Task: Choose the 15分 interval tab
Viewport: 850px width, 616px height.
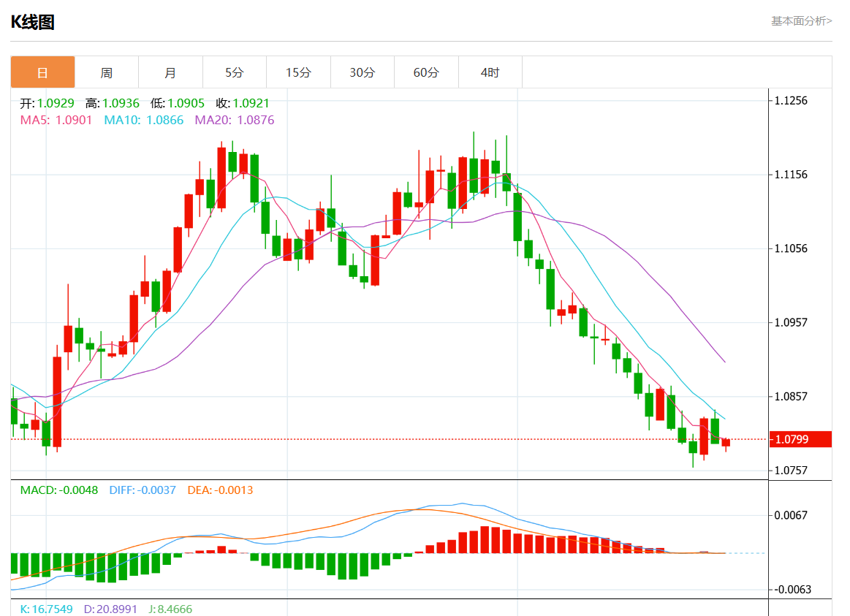Action: pos(298,72)
